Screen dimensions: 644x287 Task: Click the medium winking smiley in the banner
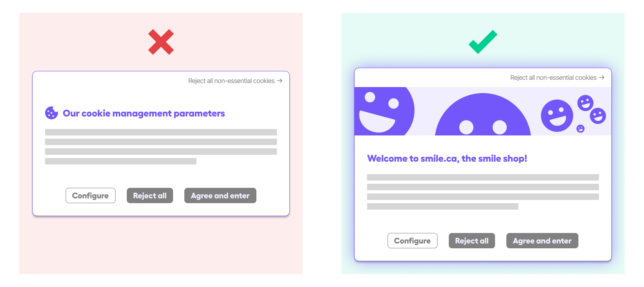click(x=557, y=116)
